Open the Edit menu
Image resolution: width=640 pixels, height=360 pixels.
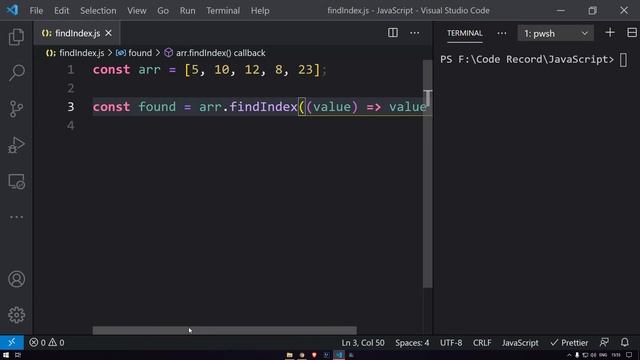pyautogui.click(x=62, y=11)
